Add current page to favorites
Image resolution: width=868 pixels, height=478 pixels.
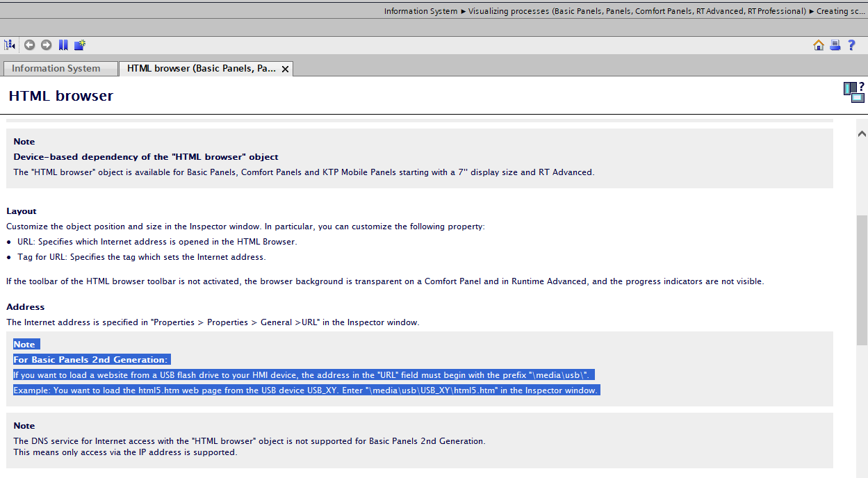[x=80, y=45]
